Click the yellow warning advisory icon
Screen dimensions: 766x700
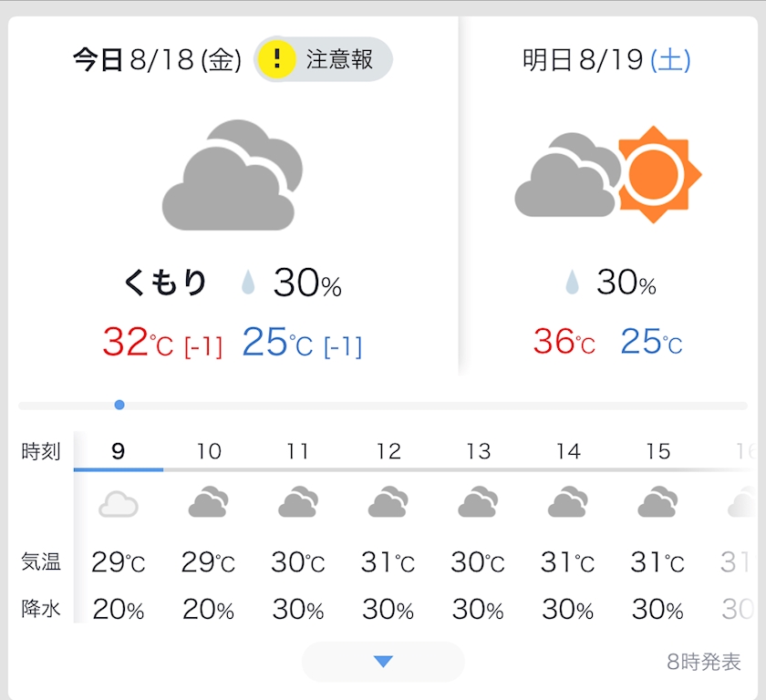tap(277, 60)
